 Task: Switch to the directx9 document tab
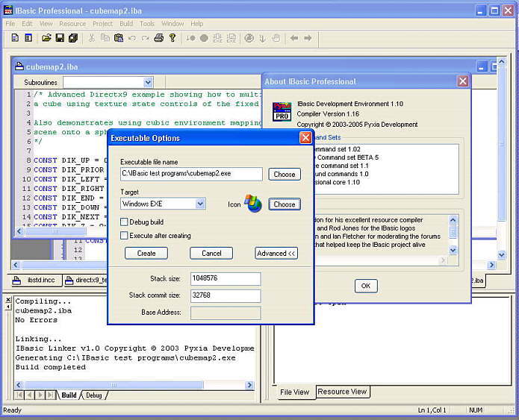[x=86, y=280]
